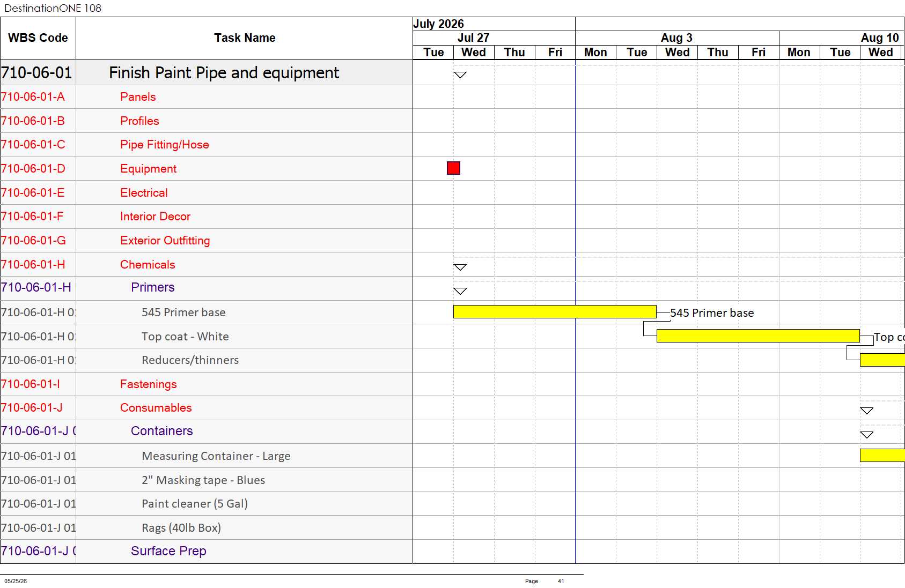Collapse the Containers row summary triangle

pos(867,435)
